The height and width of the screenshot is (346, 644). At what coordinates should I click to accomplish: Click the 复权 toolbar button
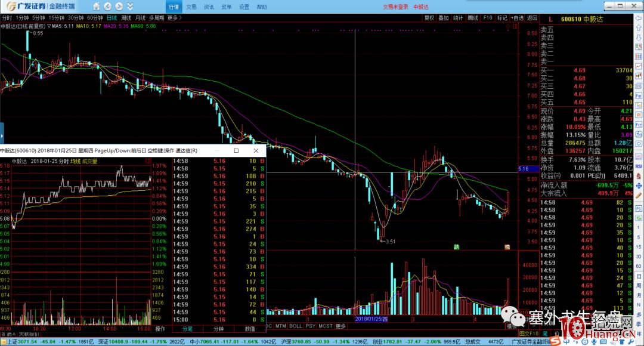tap(429, 18)
